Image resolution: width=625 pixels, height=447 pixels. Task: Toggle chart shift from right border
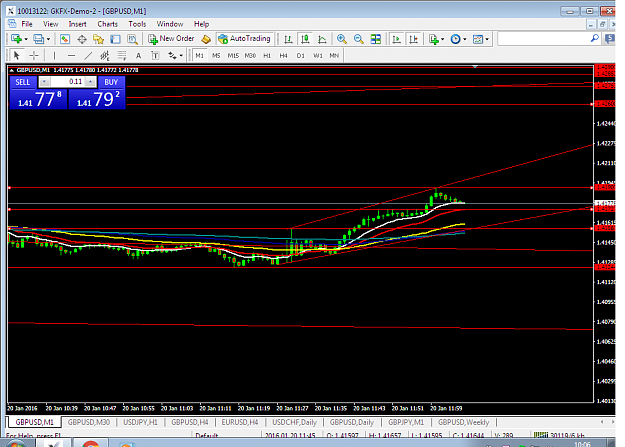(414, 39)
